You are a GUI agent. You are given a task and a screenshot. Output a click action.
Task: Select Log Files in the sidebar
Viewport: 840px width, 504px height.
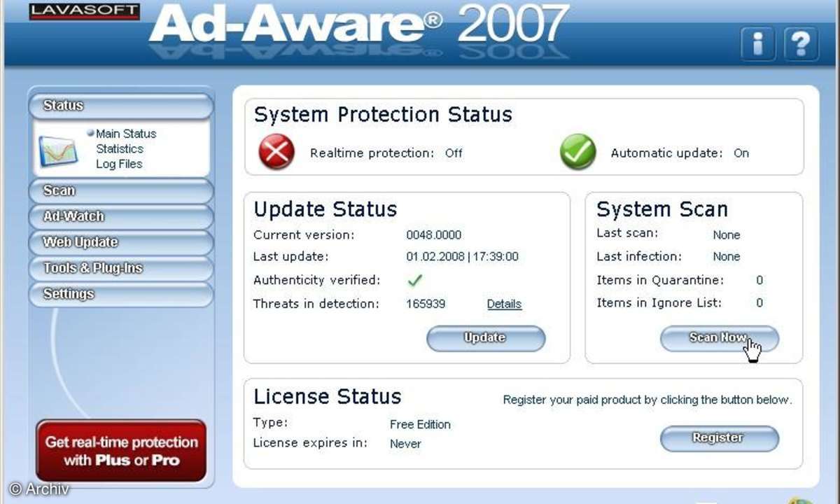(119, 164)
